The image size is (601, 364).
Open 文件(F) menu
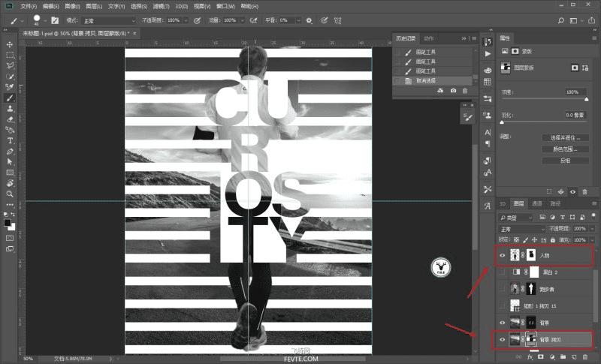[29, 7]
